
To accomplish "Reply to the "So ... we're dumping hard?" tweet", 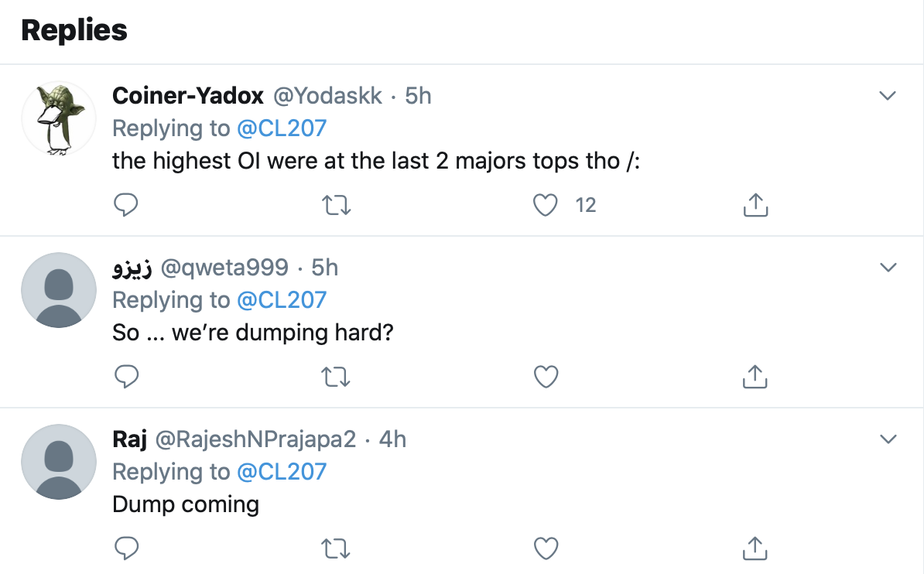I will [126, 377].
